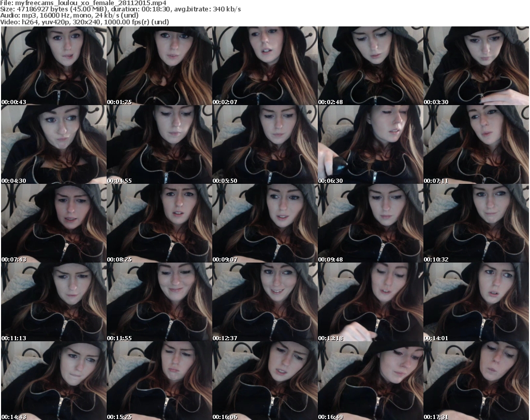Click the frame stamped 00:10:32

point(476,223)
